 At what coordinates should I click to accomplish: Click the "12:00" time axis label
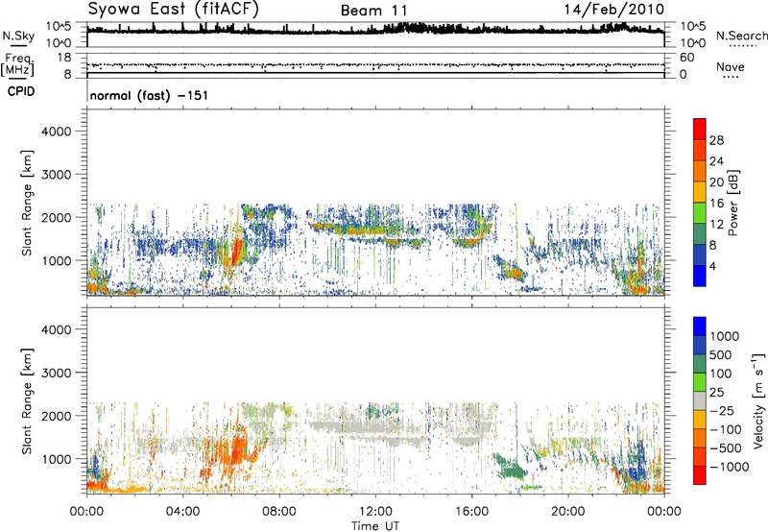(x=375, y=512)
